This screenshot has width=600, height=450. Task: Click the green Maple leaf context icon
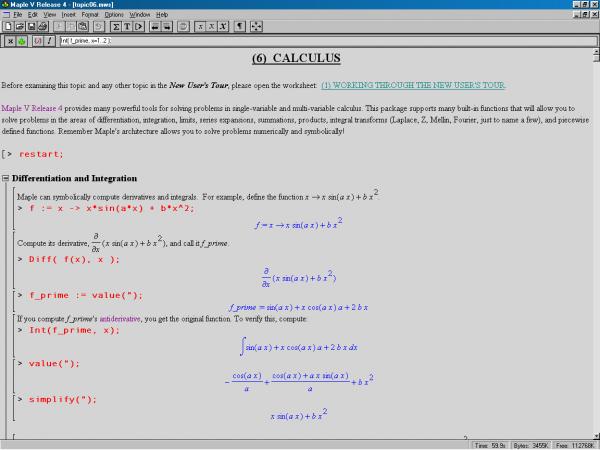pyautogui.click(x=21, y=41)
